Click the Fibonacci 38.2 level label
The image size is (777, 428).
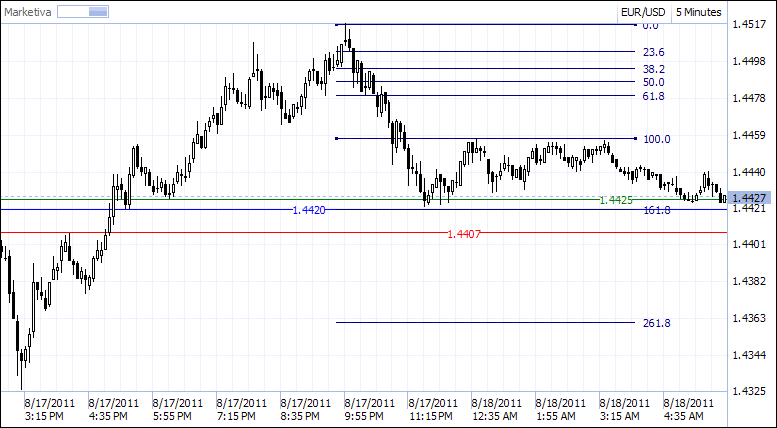coord(654,69)
